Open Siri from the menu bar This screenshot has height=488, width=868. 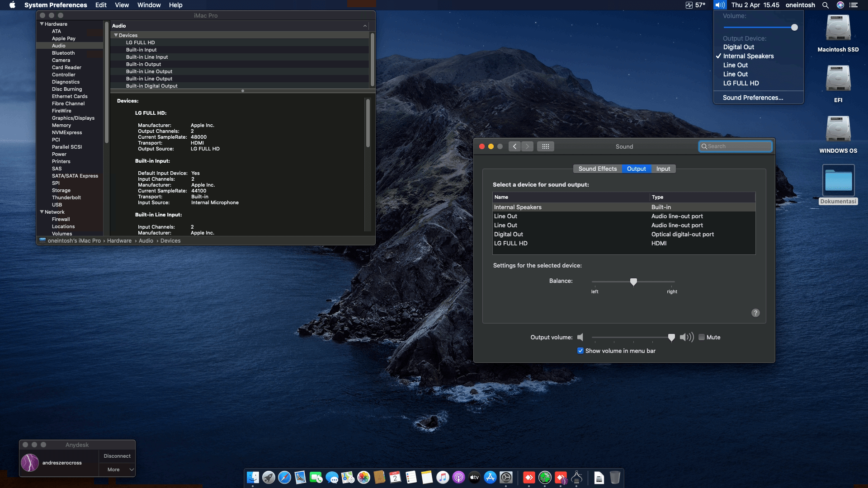point(840,5)
